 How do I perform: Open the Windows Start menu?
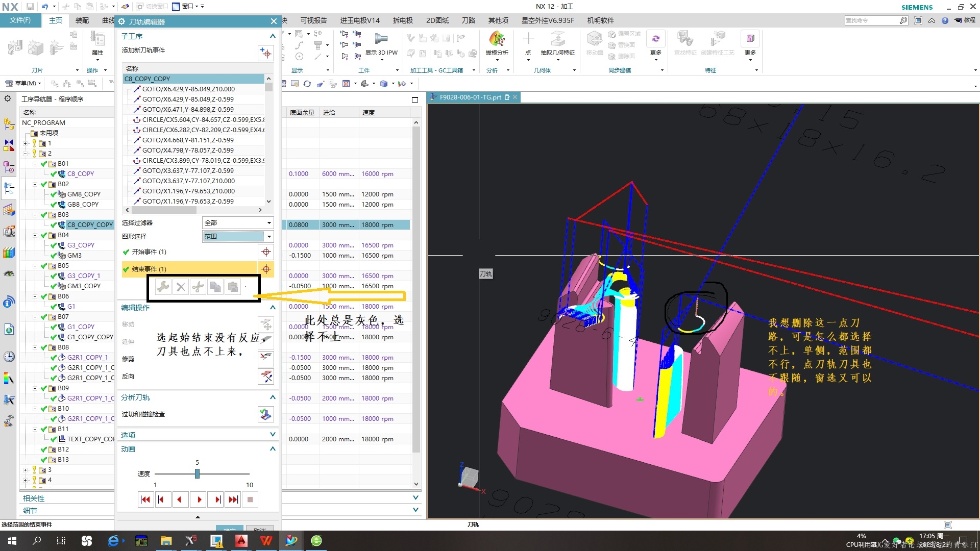tap(12, 541)
